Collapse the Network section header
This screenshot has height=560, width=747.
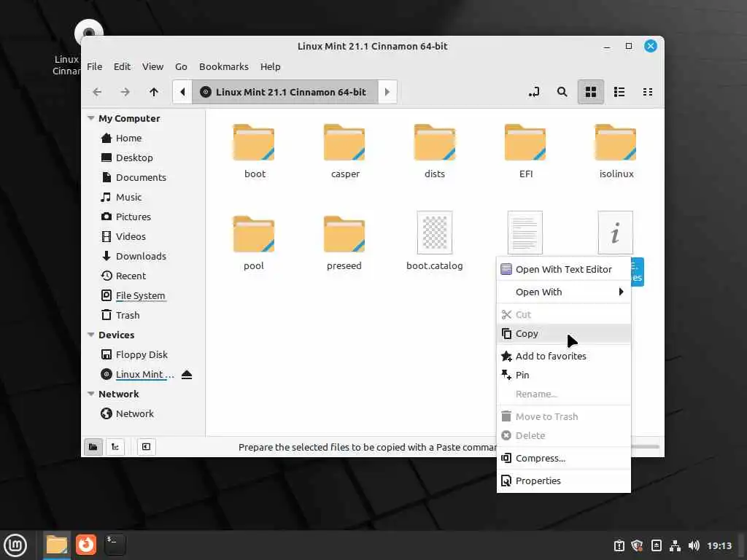pyautogui.click(x=91, y=394)
